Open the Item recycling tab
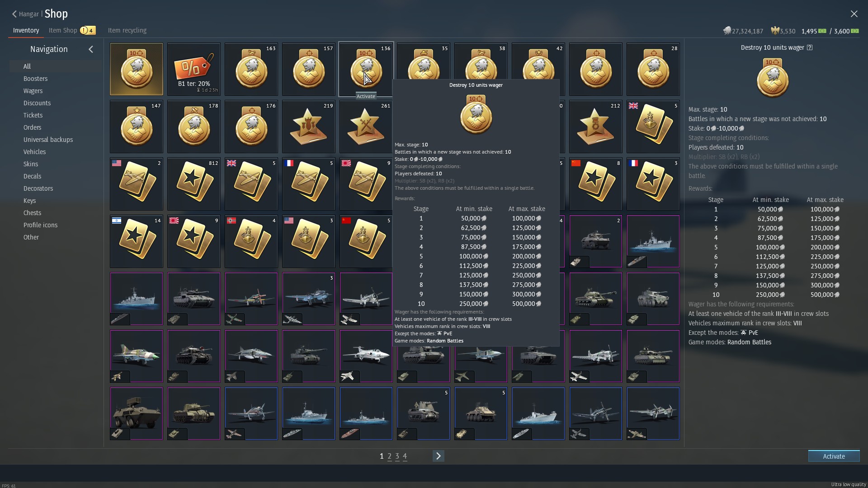 click(127, 30)
